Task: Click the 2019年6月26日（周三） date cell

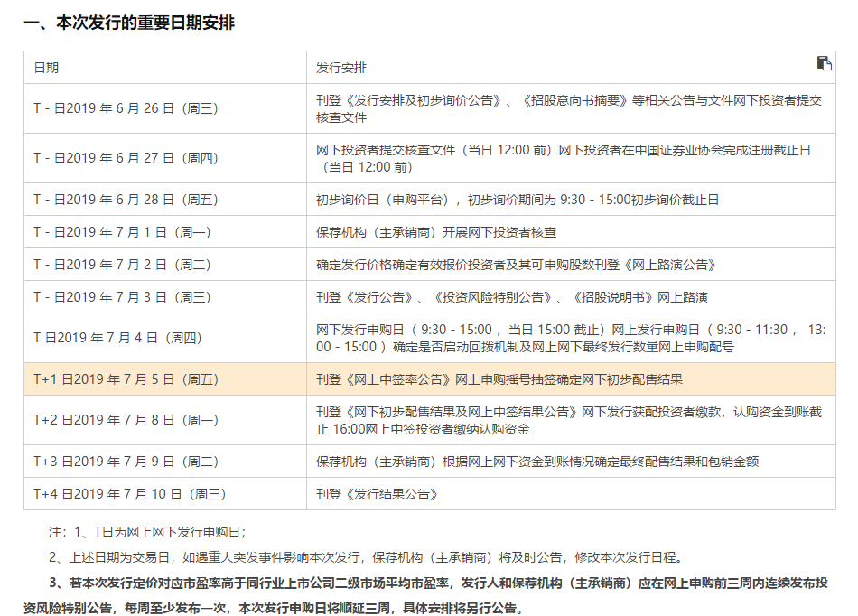Action: (126, 108)
